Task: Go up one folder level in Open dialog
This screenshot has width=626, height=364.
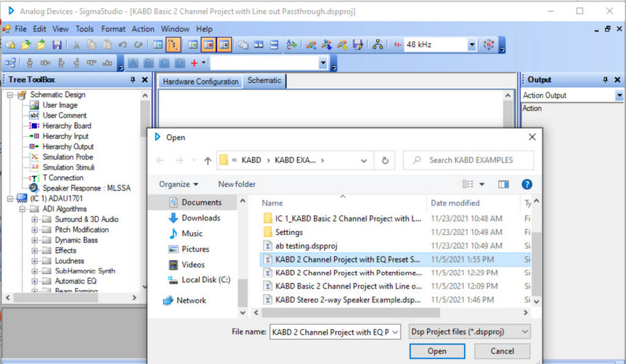Action: point(208,160)
